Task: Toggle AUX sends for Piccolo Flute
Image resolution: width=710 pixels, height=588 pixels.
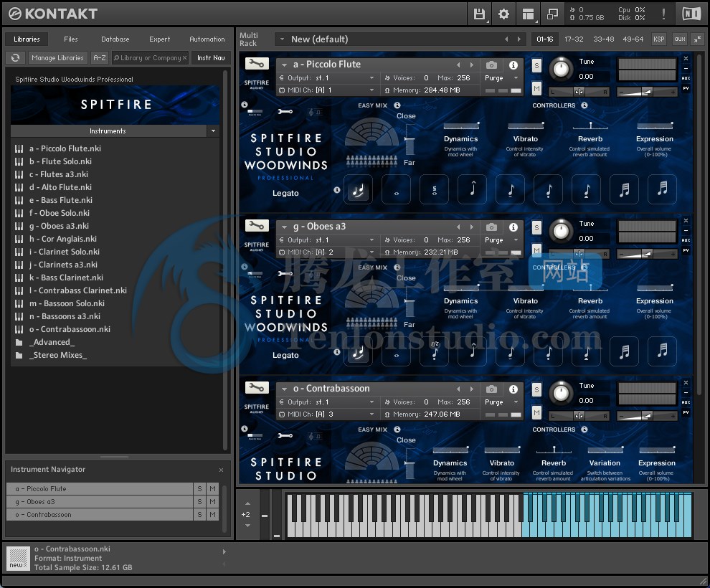Action: 686,78
